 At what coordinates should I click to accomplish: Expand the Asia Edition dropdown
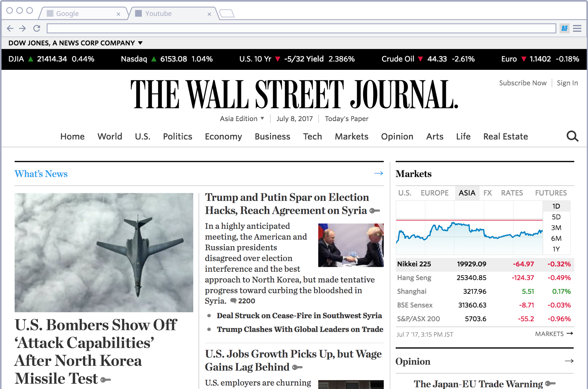coord(242,119)
